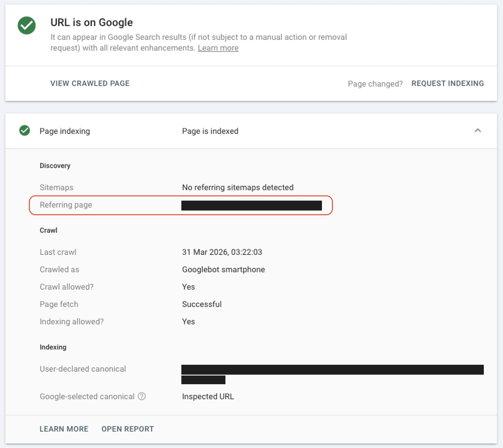Click REQUEST INDEXING button
503x448 pixels.
click(x=448, y=83)
